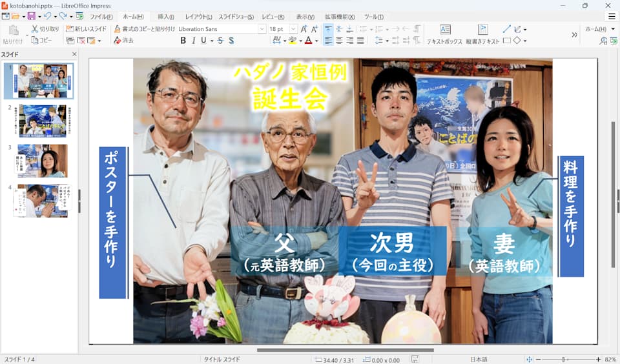Open the 挿入 (Insert) tab
The image size is (620, 364).
click(166, 17)
